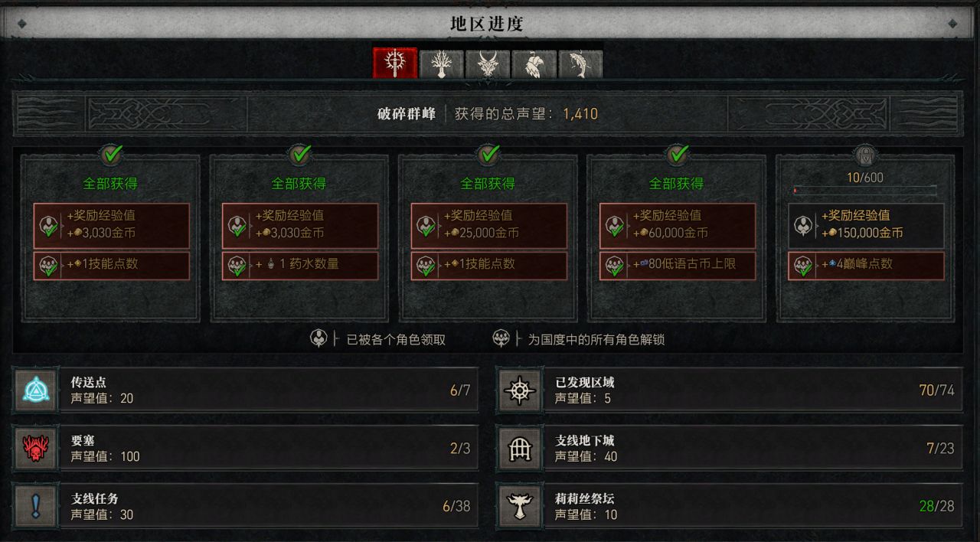Click the checkmark beside +1 药水数量 reward

pos(237,266)
